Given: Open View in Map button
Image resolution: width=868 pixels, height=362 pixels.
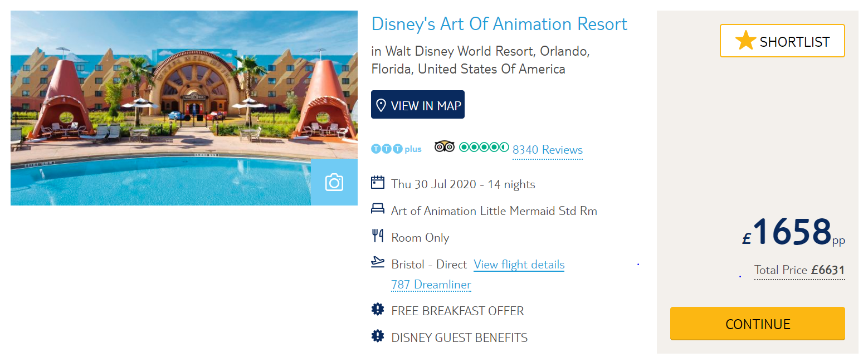Looking at the screenshot, I should click(x=418, y=105).
